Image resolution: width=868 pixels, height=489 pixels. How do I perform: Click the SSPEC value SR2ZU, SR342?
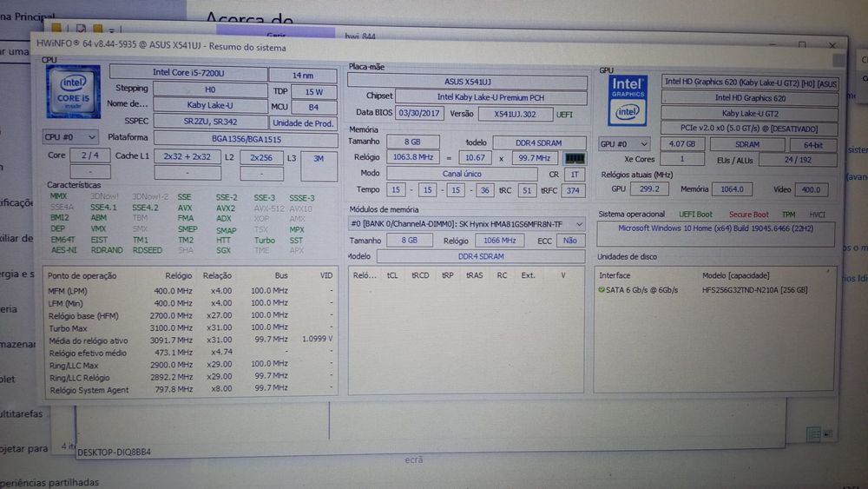(210, 122)
